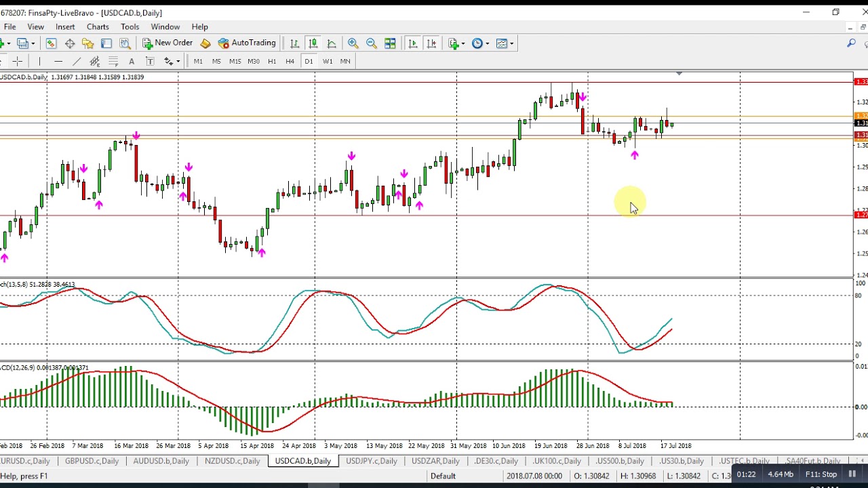The height and width of the screenshot is (488, 868).
Task: Open the Help menu
Action: [199, 27]
